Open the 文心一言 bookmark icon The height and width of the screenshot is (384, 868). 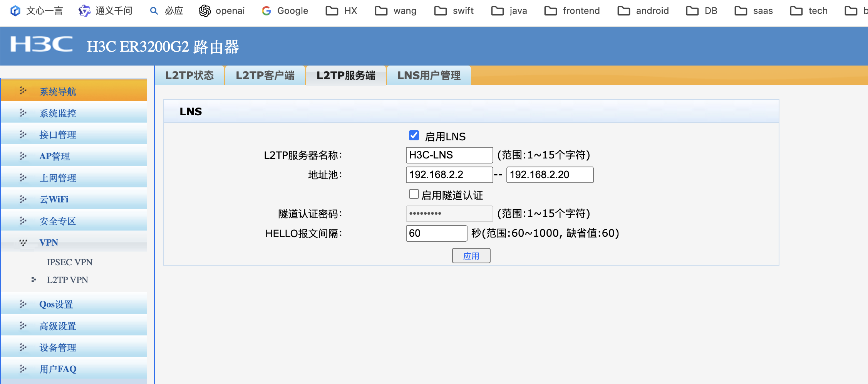point(15,11)
